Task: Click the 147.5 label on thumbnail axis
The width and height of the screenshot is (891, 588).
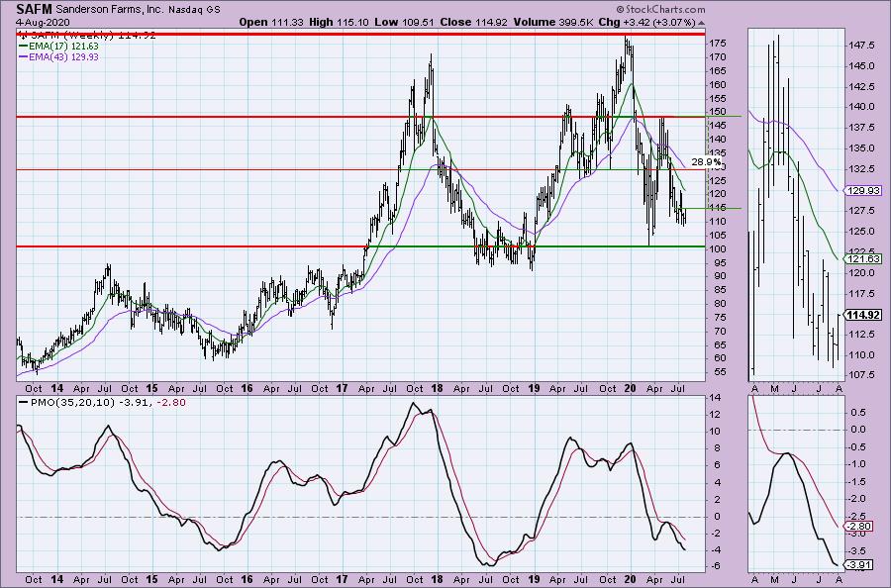Action: (862, 45)
